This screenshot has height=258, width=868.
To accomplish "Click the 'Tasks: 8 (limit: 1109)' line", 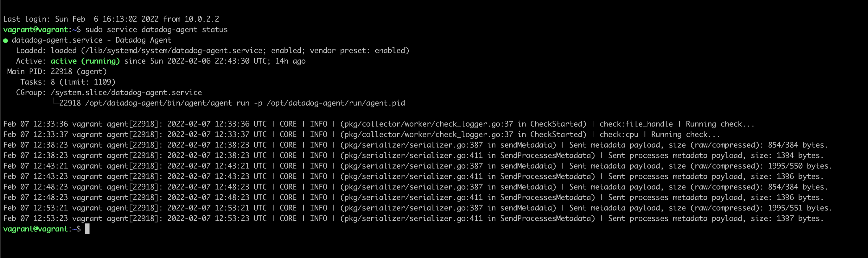I will tap(68, 82).
